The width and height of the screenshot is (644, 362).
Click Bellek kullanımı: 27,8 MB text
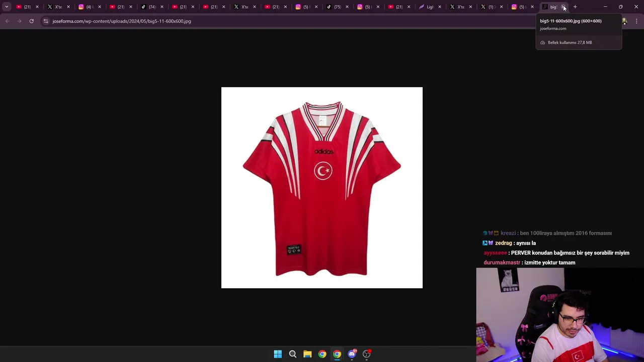(570, 43)
